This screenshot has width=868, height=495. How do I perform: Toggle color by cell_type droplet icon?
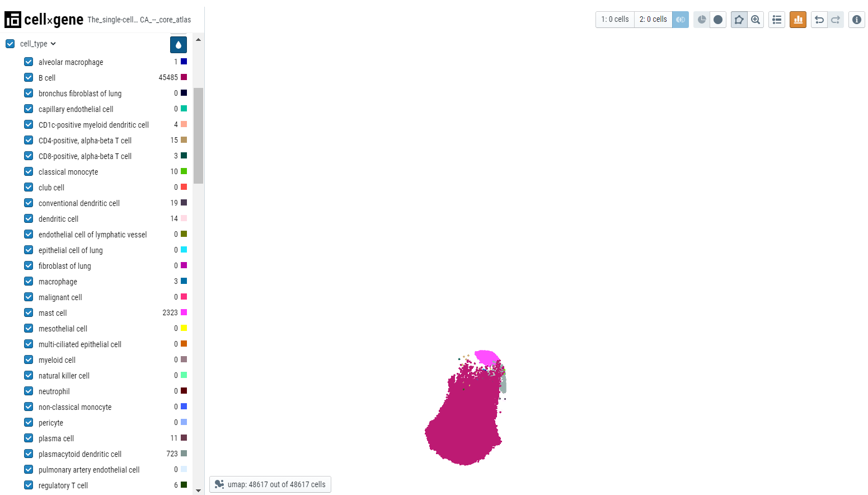click(179, 45)
